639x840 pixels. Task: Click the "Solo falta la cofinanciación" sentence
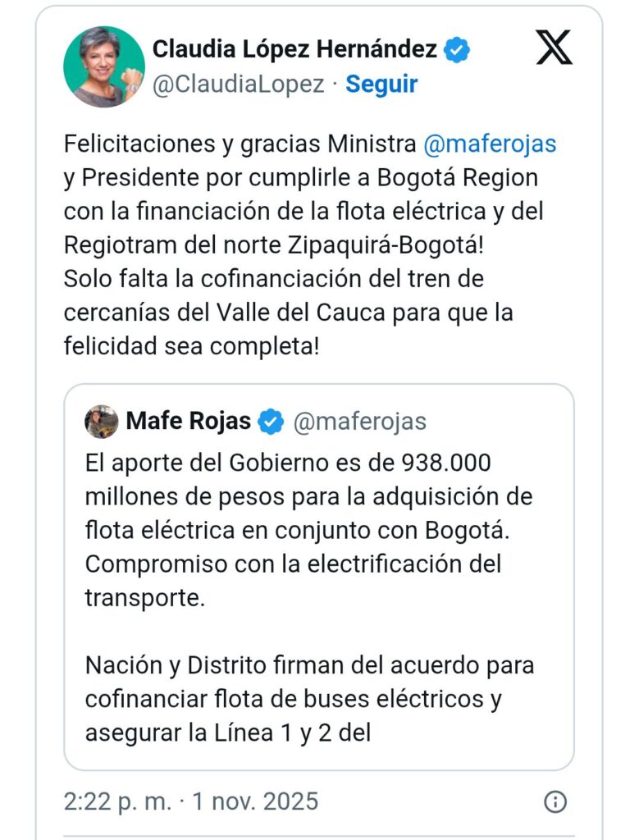tap(273, 279)
